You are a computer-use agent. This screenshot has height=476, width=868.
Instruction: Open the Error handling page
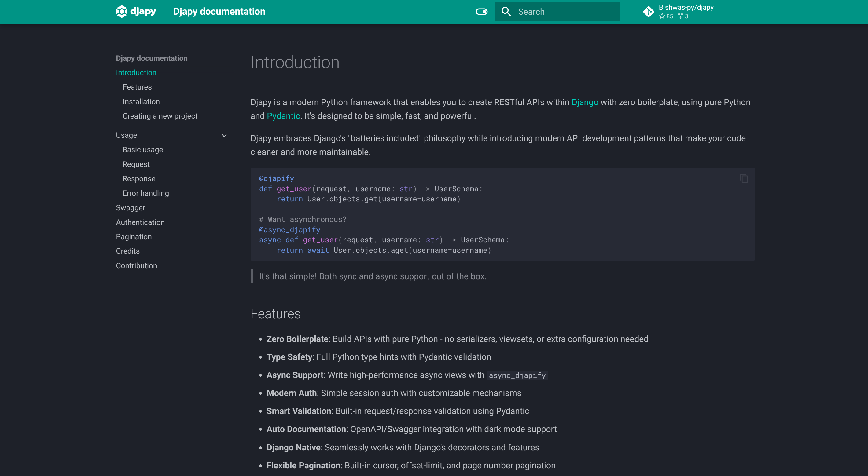click(x=145, y=193)
